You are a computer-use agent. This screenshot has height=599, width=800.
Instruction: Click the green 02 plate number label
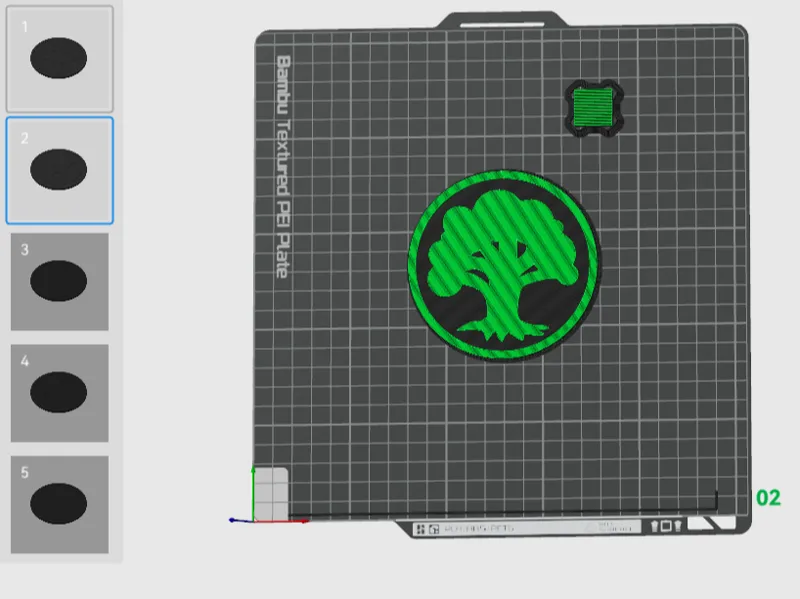(x=768, y=497)
